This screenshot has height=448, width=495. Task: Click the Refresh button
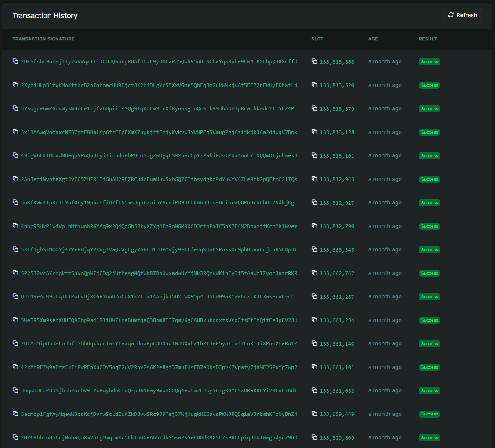[462, 15]
